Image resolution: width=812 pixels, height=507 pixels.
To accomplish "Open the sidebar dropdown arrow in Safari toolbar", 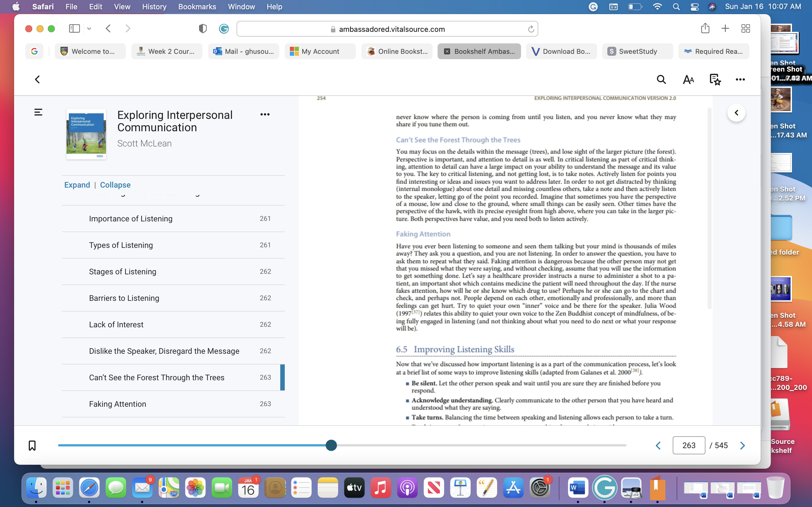I will [x=89, y=28].
